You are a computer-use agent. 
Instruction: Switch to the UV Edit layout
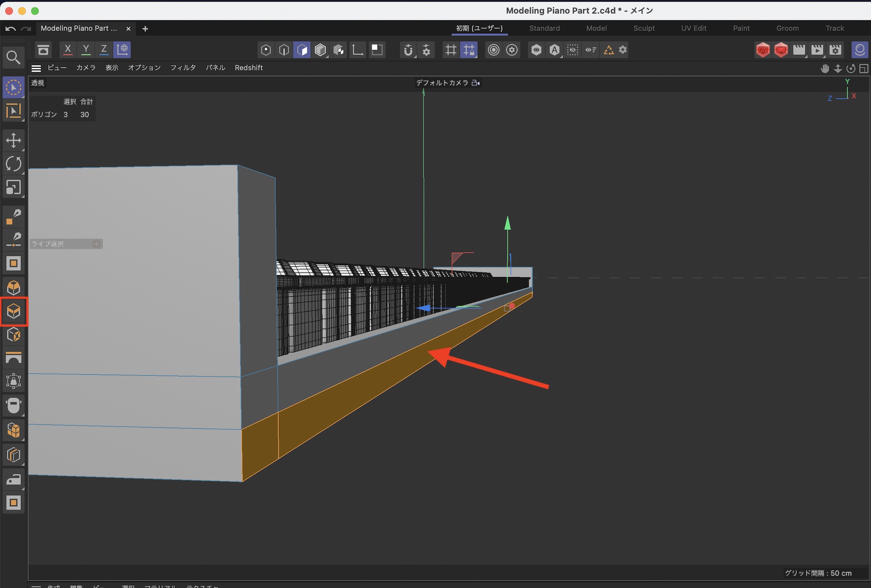tap(693, 28)
